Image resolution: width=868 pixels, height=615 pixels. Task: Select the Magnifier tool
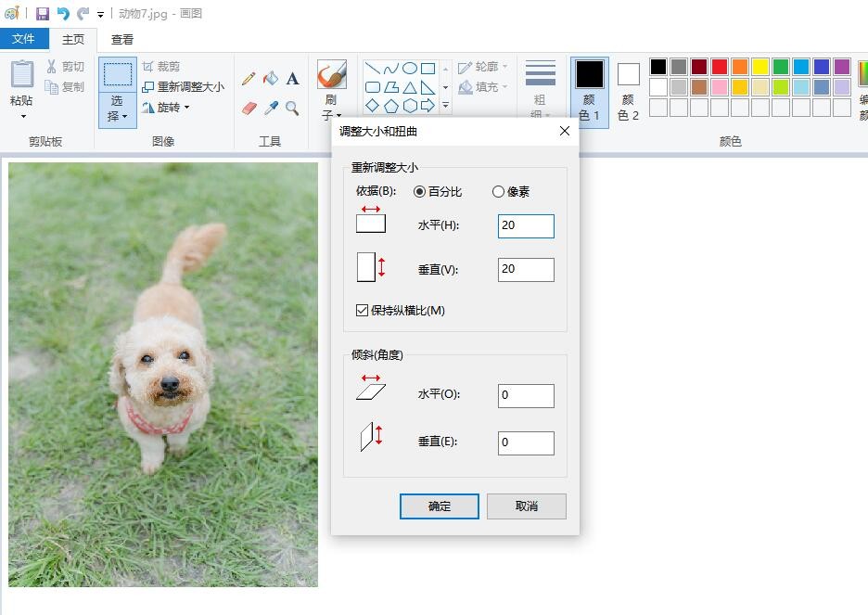point(292,109)
